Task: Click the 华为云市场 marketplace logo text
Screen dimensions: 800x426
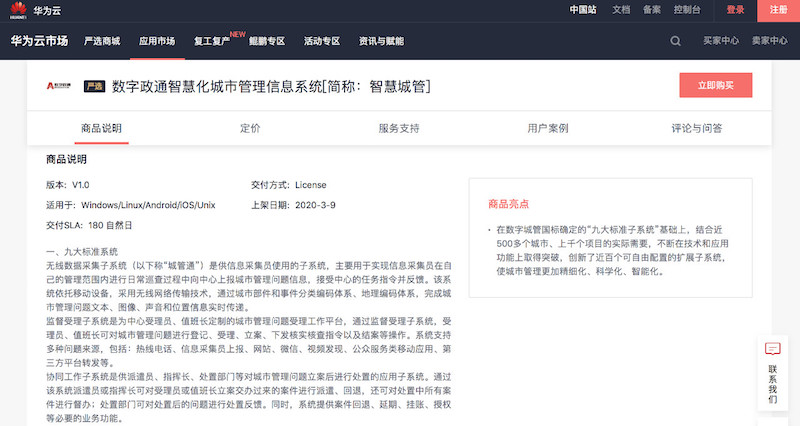Action: (37, 41)
